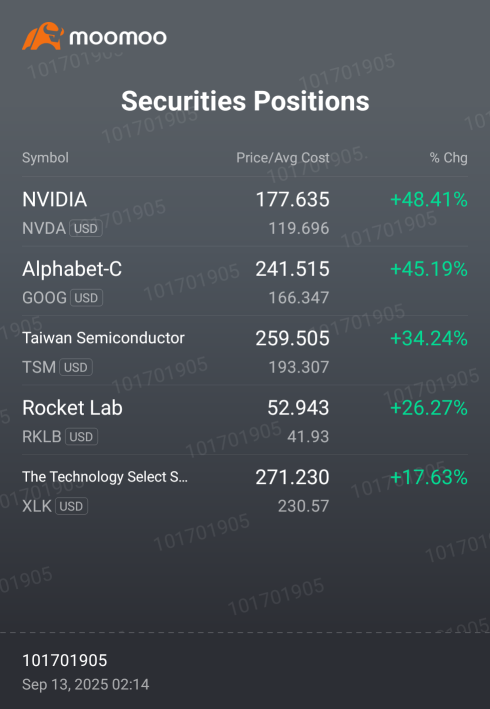Screen dimensions: 490x709
Task: Select the Taiwan Semiconductor position
Action: tap(245, 350)
